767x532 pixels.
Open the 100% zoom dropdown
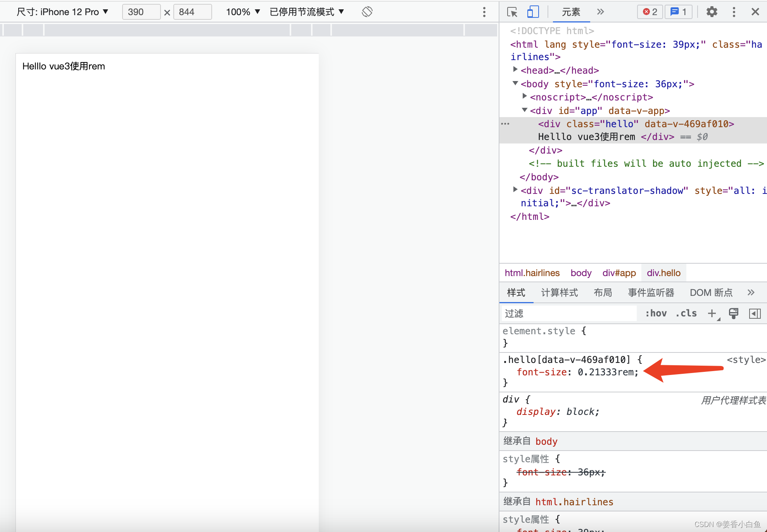click(x=243, y=12)
